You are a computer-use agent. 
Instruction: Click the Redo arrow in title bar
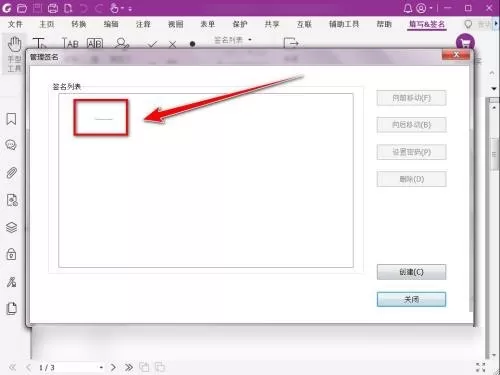click(99, 8)
